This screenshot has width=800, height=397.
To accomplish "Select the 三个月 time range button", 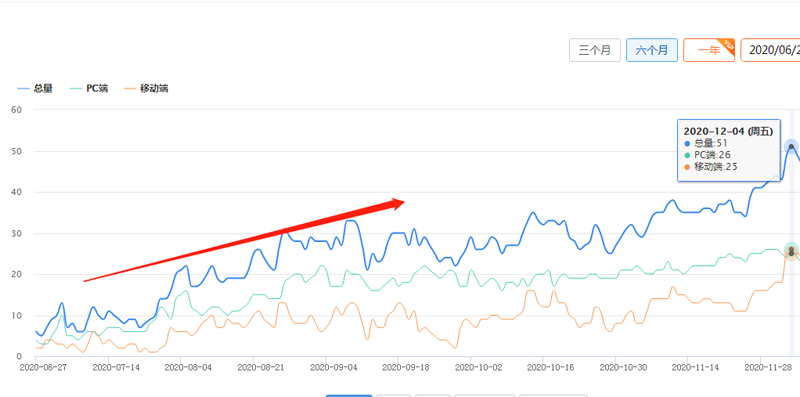I will point(595,50).
